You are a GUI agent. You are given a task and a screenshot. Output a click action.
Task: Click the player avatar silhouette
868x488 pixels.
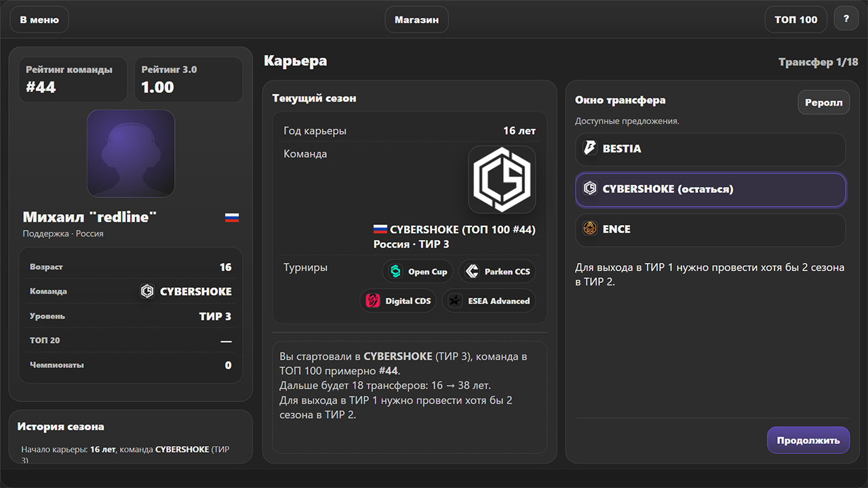(x=131, y=153)
